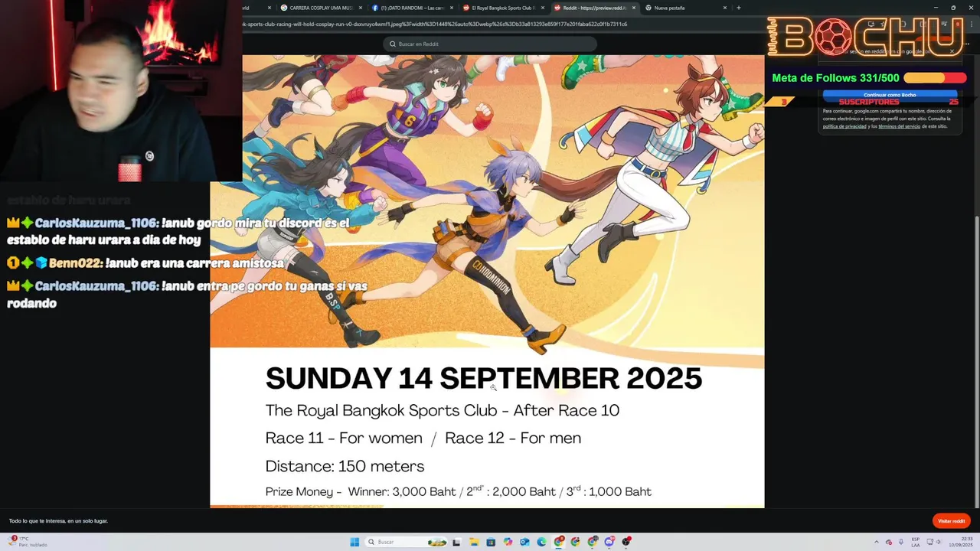Image resolution: width=980 pixels, height=551 pixels.
Task: Open a new browser tab
Action: tap(738, 8)
